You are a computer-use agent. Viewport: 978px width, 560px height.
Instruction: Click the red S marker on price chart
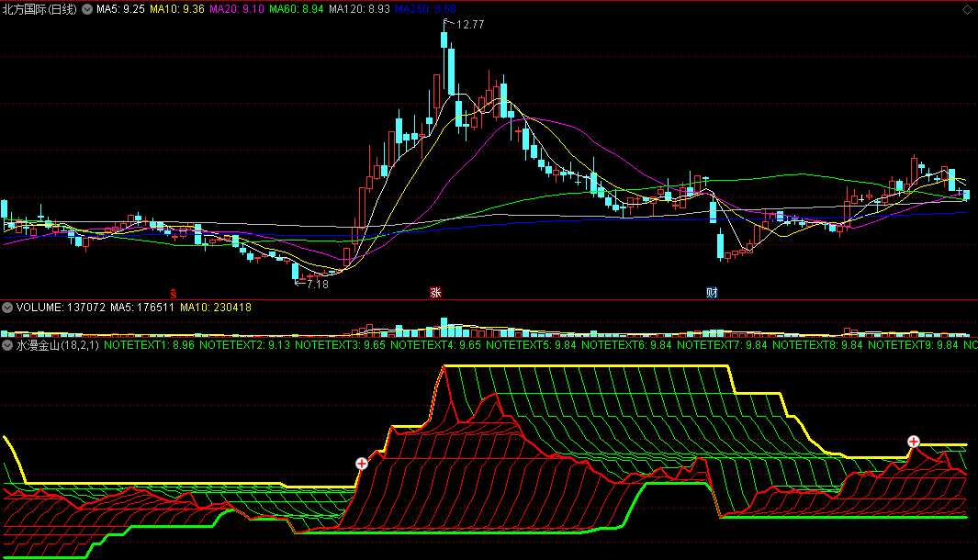(174, 293)
